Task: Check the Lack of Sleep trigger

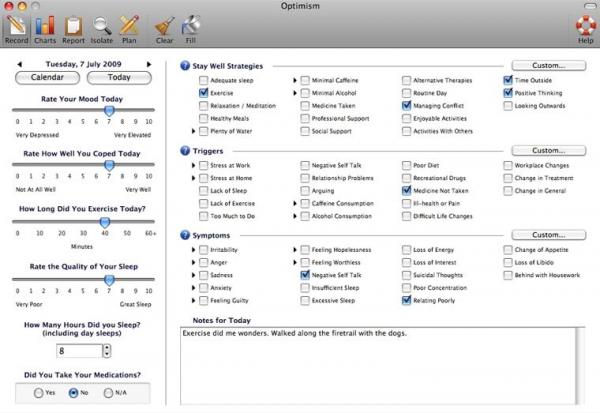Action: click(x=204, y=191)
